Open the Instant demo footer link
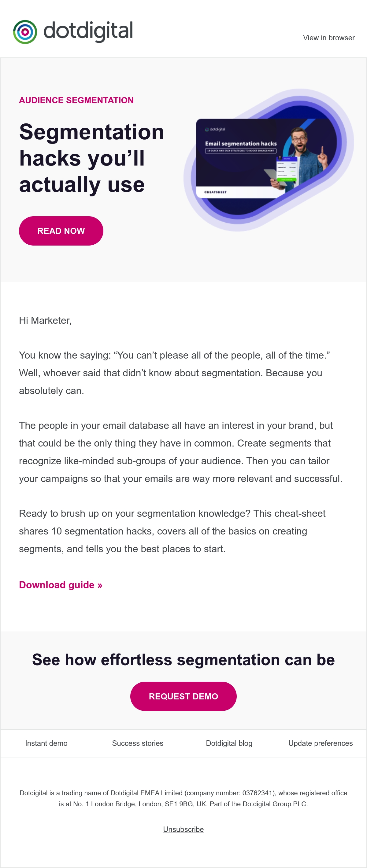367x868 pixels. pos(46,743)
